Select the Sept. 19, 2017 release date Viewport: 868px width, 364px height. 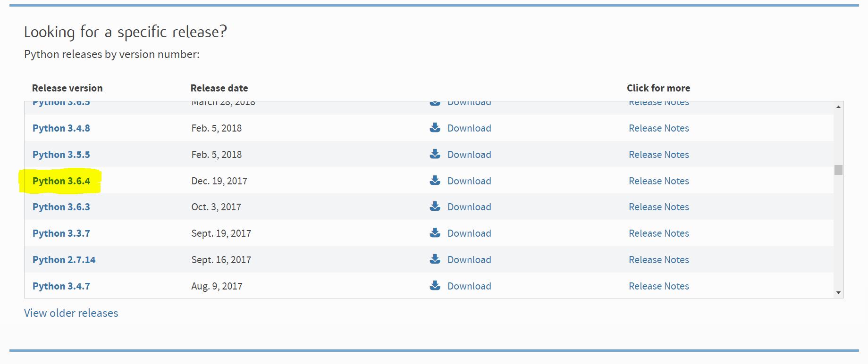[x=221, y=233]
